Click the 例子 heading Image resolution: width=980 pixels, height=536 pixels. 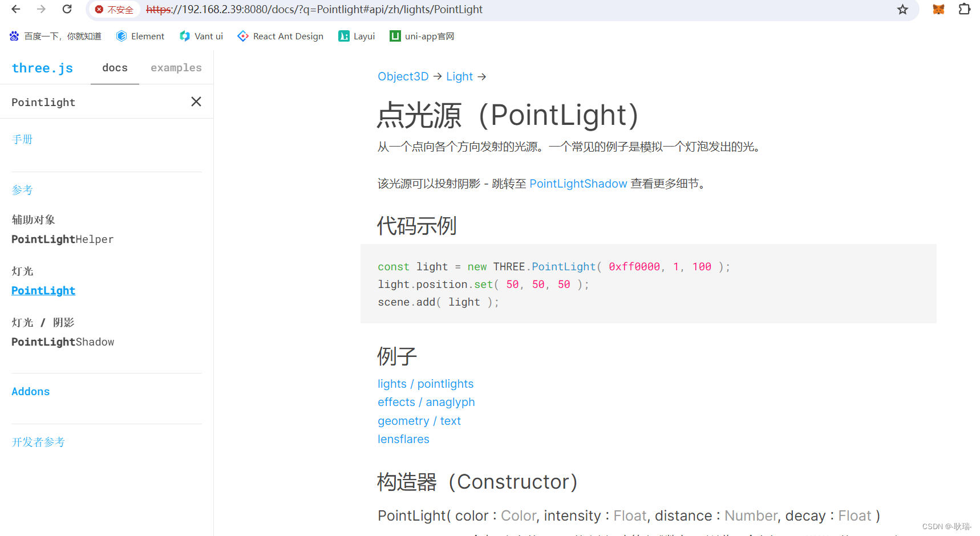[396, 356]
